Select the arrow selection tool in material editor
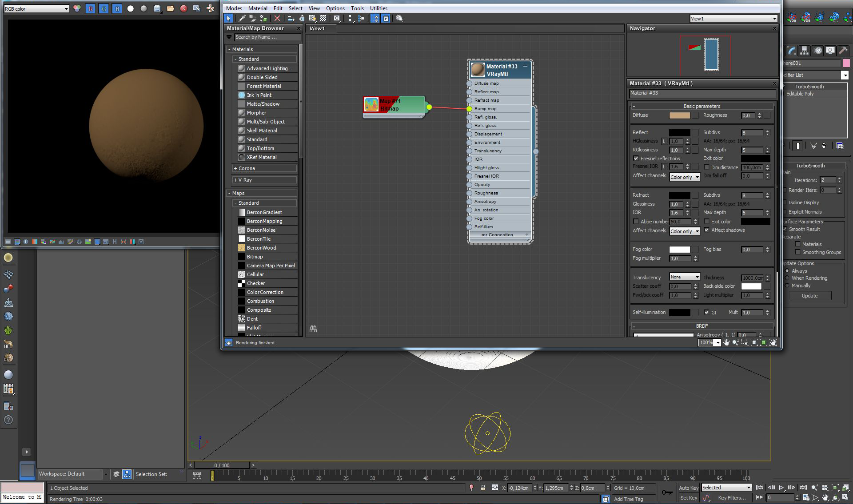The image size is (853, 504). point(228,18)
